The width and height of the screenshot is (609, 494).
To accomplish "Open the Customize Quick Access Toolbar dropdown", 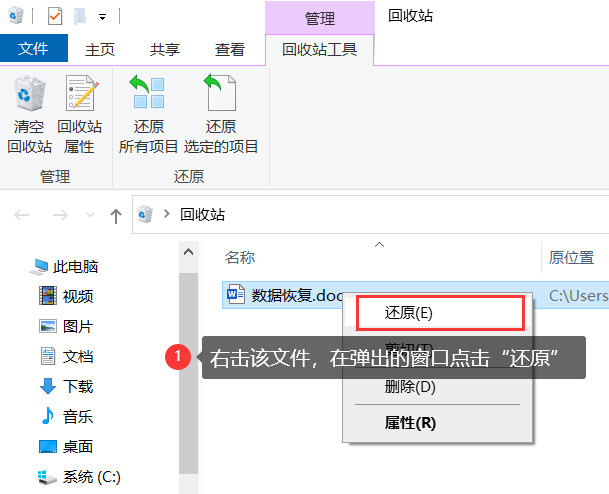I will click(x=103, y=17).
